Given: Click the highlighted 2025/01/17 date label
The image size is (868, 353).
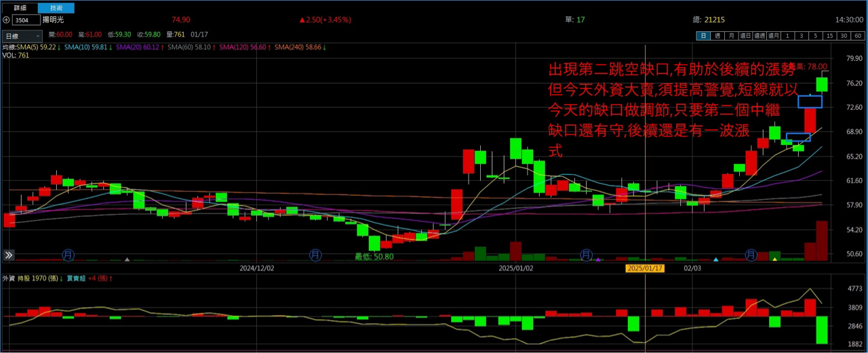Looking at the screenshot, I should (645, 268).
